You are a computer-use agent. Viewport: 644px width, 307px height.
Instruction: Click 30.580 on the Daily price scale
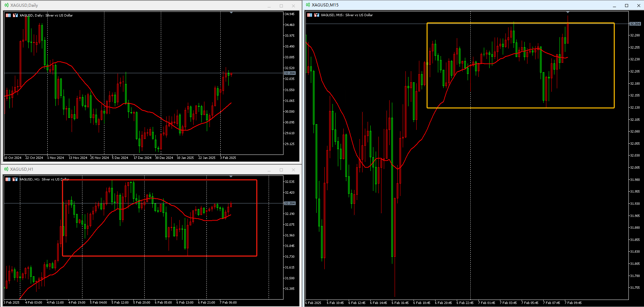(x=290, y=112)
